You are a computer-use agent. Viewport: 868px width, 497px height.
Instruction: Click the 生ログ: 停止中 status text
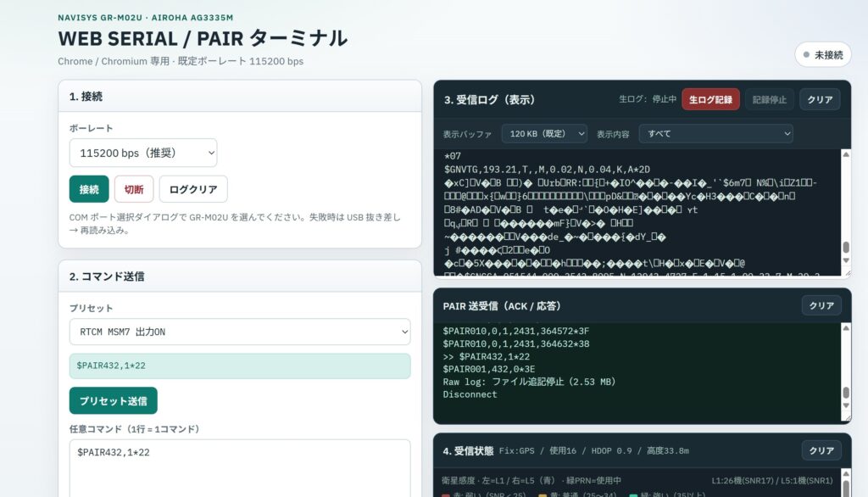(647, 99)
